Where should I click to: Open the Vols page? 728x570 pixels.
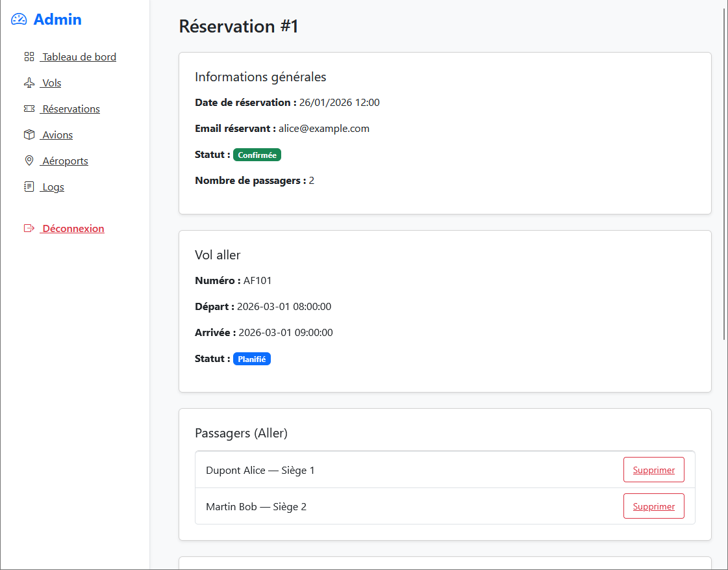[51, 83]
